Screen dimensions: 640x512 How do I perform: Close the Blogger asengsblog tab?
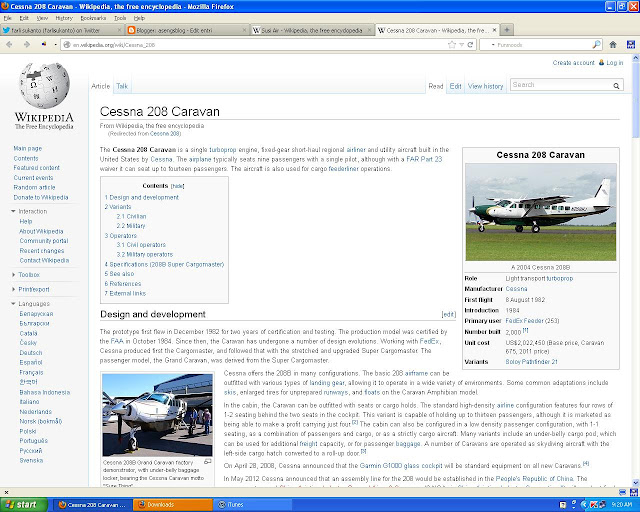(x=244, y=30)
